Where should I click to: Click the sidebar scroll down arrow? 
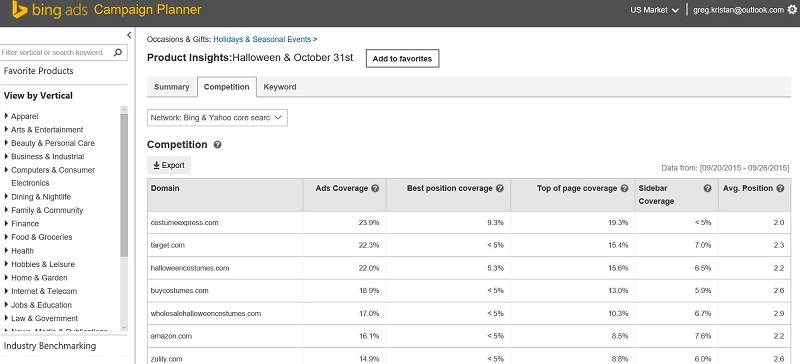pyautogui.click(x=124, y=327)
